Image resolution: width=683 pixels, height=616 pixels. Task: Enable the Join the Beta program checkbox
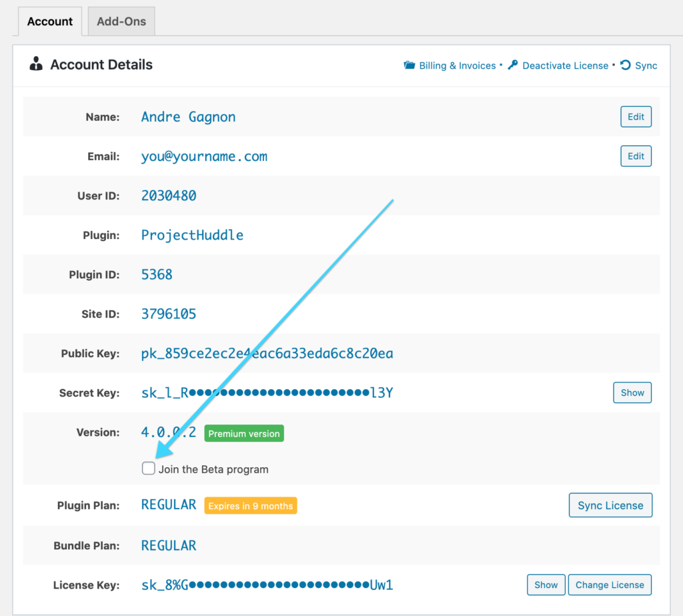click(x=148, y=468)
